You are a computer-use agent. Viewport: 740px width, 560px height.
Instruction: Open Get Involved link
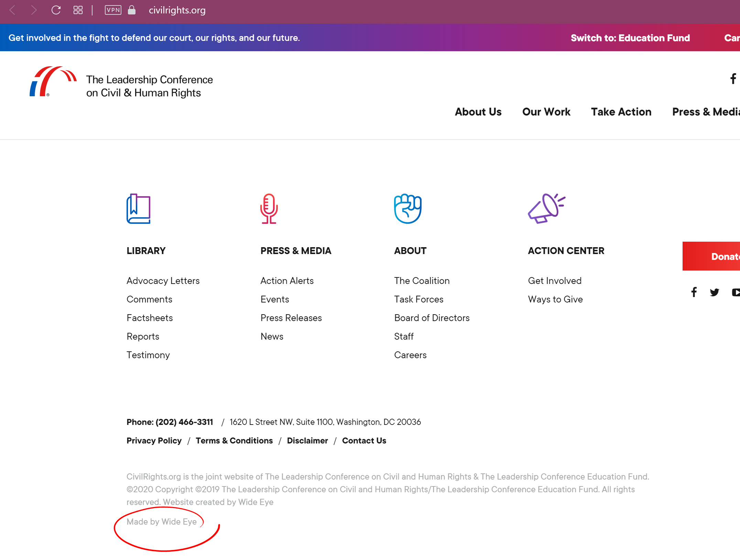coord(555,281)
